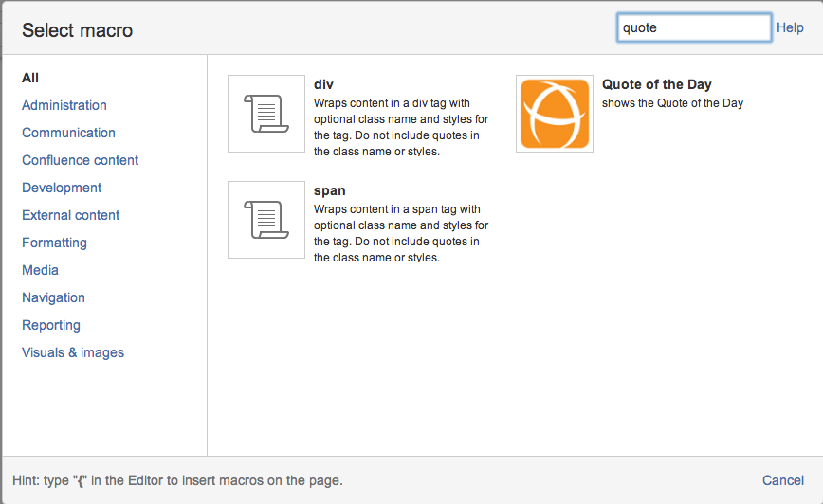823x504 pixels.
Task: Choose the 'div' macro title
Action: tap(323, 84)
